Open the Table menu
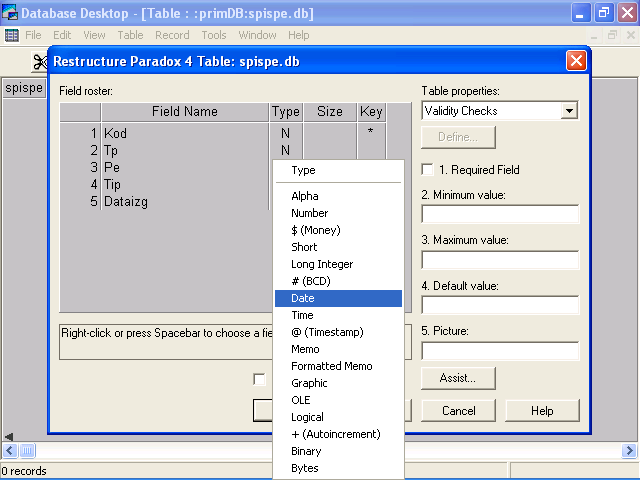This screenshot has height=480, width=640. (130, 35)
